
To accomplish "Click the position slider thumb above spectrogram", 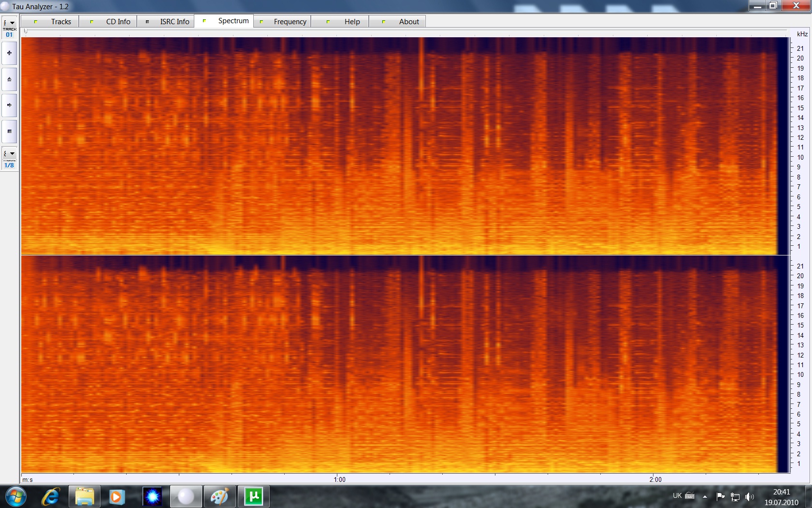I will pyautogui.click(x=26, y=32).
